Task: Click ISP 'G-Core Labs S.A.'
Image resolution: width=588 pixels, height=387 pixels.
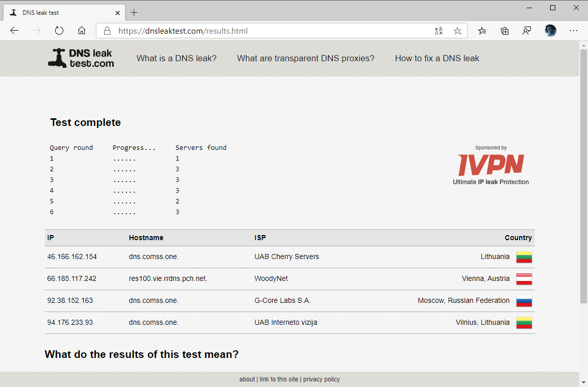Action: coord(282,300)
